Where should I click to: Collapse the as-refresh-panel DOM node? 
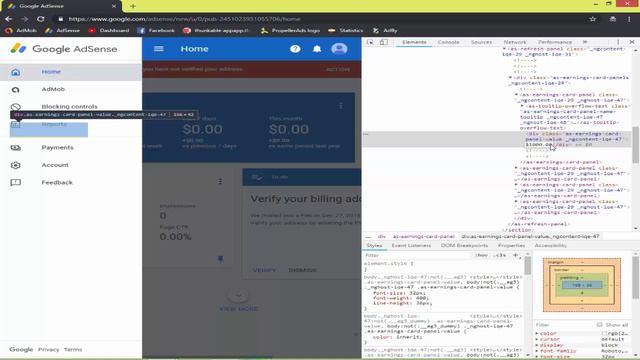[504, 49]
